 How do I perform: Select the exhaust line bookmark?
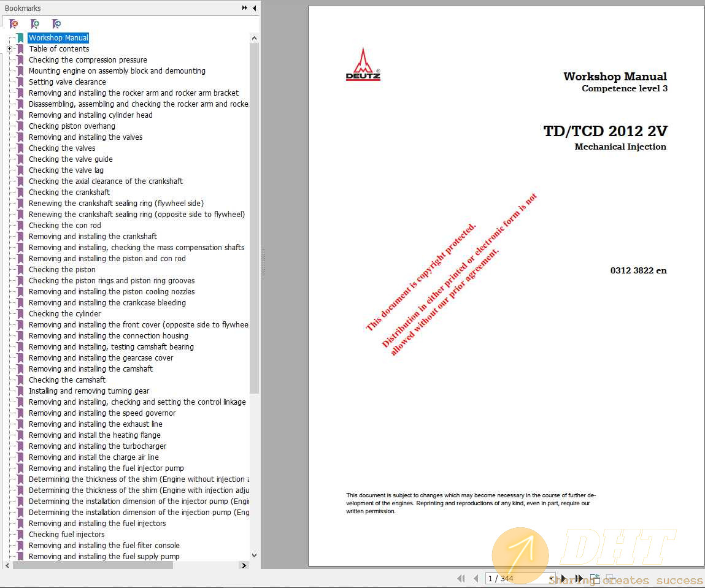(x=96, y=424)
